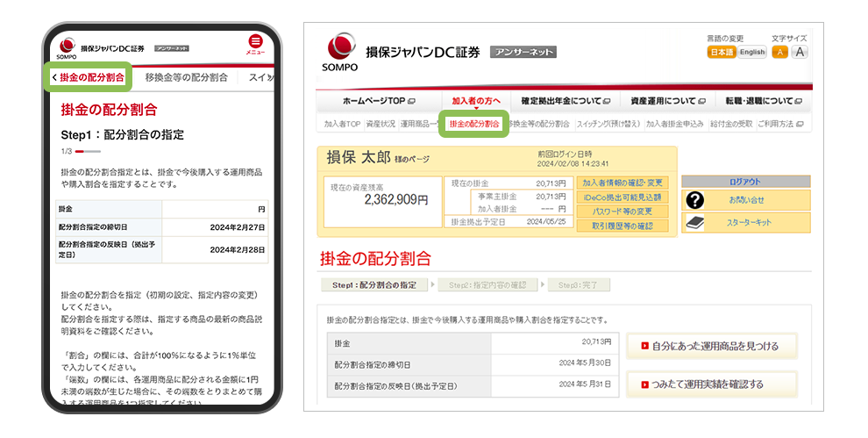Open 資産状況 in the sub navigation
The image size is (868, 438).
381,124
